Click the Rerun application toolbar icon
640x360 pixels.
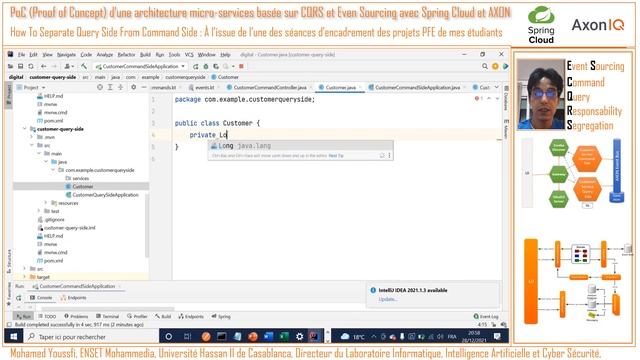pos(196,66)
